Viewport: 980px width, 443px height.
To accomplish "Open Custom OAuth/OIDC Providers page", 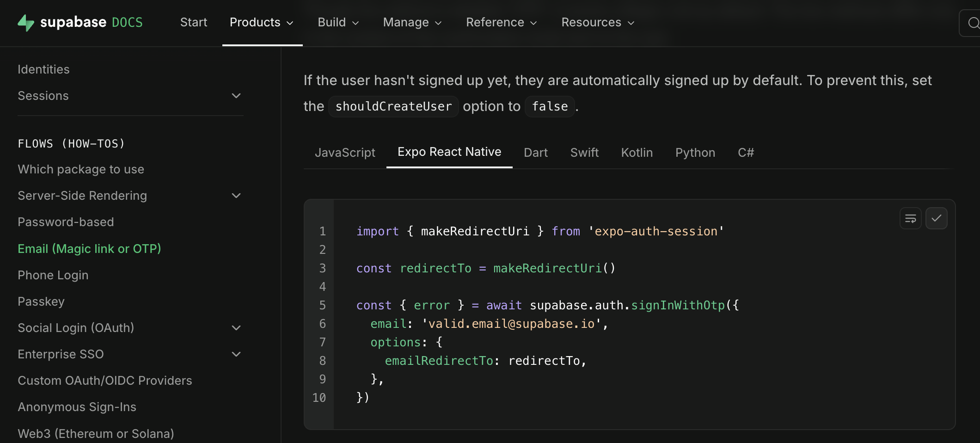I will point(105,381).
